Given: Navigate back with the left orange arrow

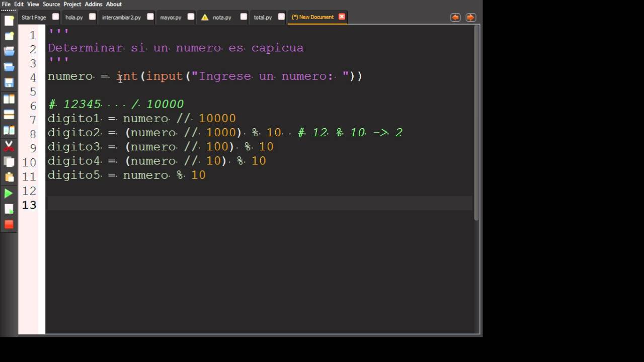Looking at the screenshot, I should click(x=455, y=17).
